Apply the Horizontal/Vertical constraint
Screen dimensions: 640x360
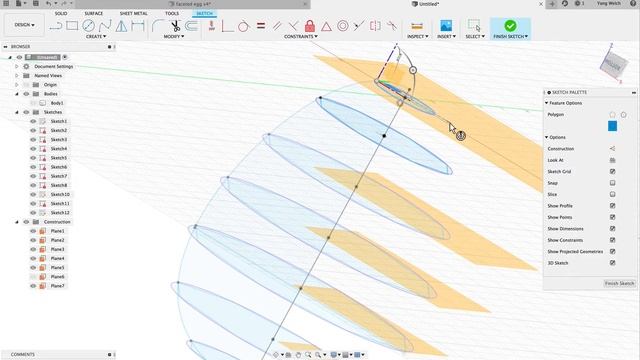coord(211,26)
